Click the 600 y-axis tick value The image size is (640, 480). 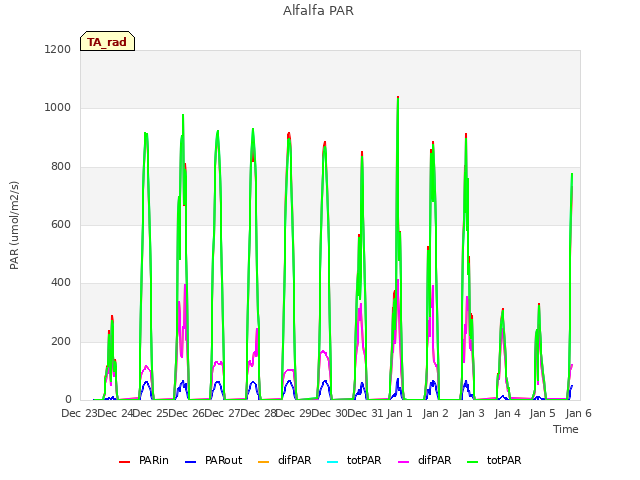coord(61,224)
